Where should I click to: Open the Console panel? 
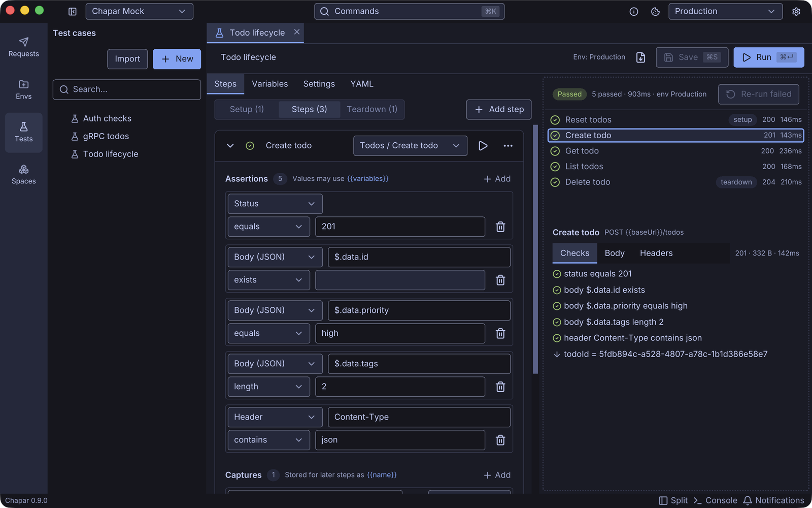(715, 500)
